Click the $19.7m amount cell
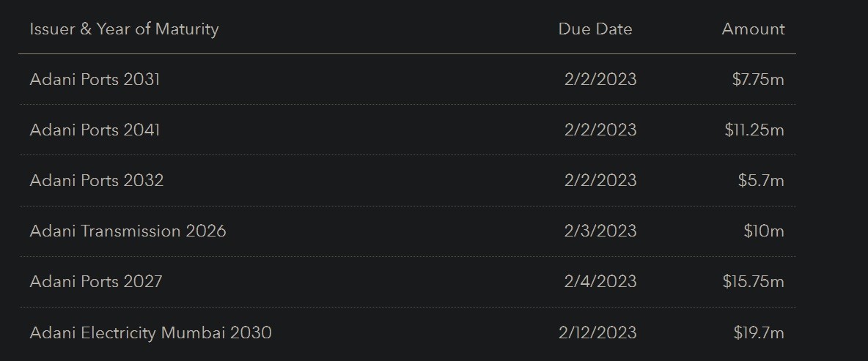 pyautogui.click(x=759, y=332)
